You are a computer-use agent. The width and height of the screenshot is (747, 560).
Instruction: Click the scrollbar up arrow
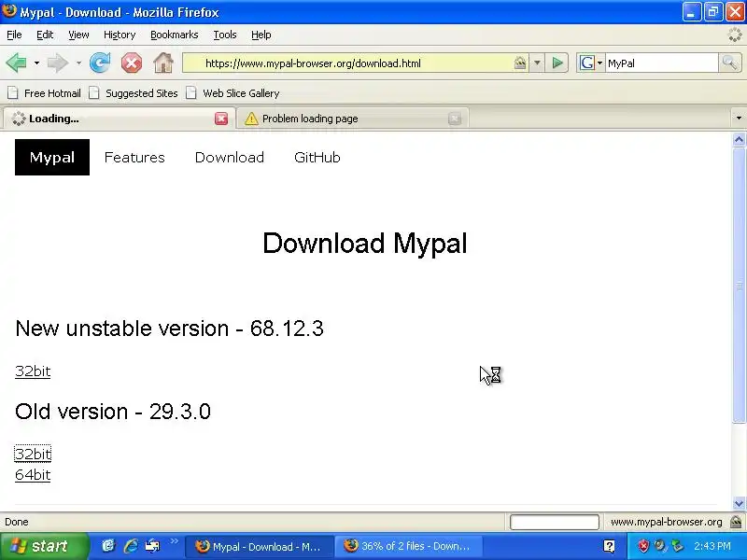coord(739,139)
